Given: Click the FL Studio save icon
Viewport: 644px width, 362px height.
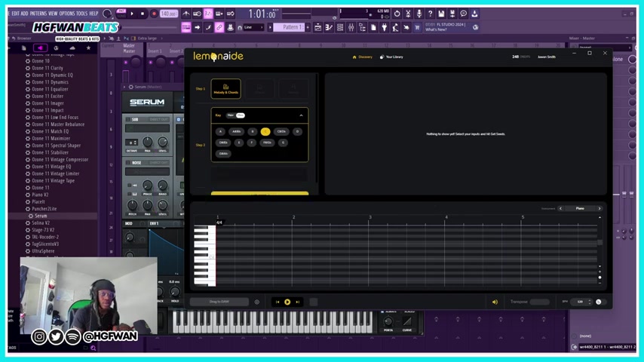Looking at the screenshot, I should click(441, 14).
